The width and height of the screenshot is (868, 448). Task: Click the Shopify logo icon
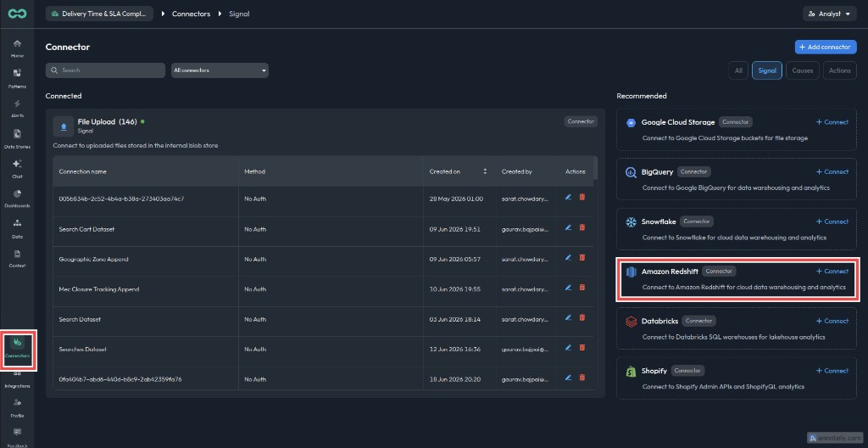pyautogui.click(x=631, y=371)
